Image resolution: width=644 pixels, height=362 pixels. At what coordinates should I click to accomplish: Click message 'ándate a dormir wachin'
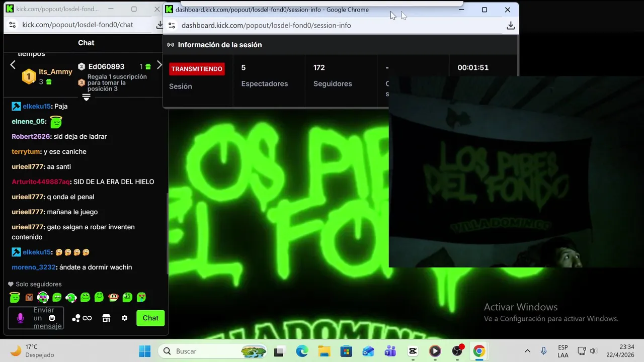point(96,267)
